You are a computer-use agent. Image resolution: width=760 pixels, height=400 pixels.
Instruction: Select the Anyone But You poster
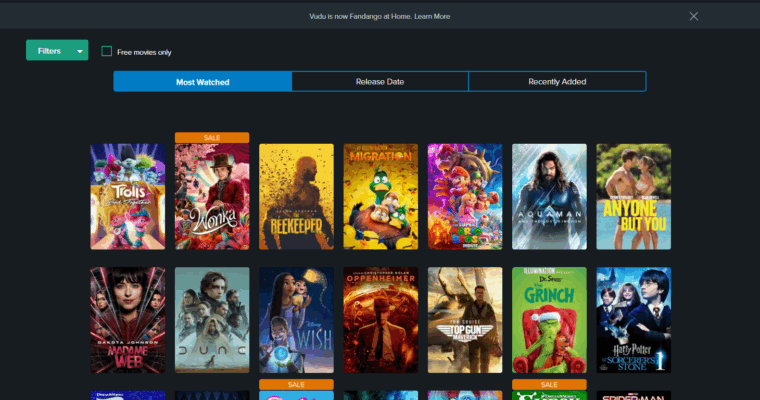(633, 196)
